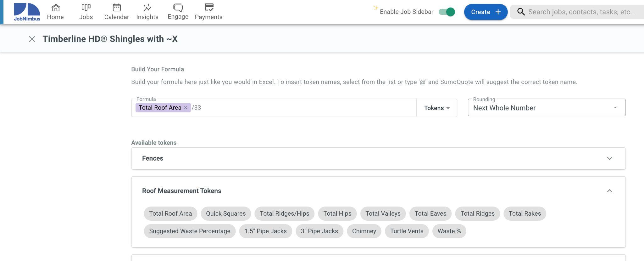This screenshot has height=261, width=644.
Task: Insert the 1.5" Pipe Jacks token
Action: (x=266, y=231)
